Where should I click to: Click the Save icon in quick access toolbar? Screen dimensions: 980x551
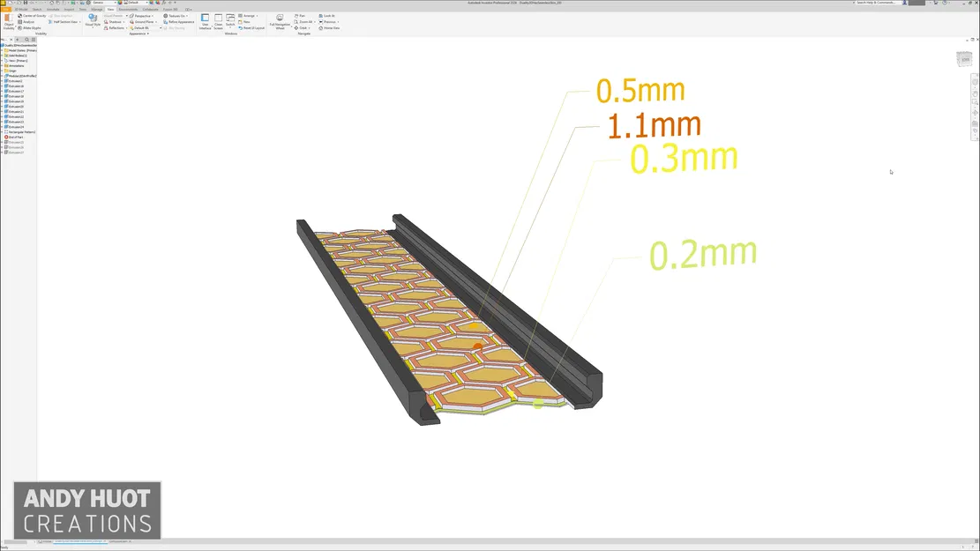[x=25, y=3]
